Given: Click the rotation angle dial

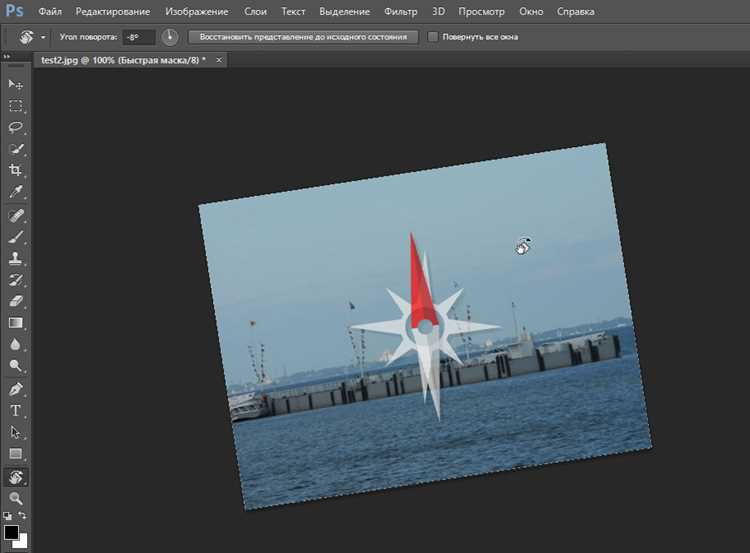Looking at the screenshot, I should point(170,37).
